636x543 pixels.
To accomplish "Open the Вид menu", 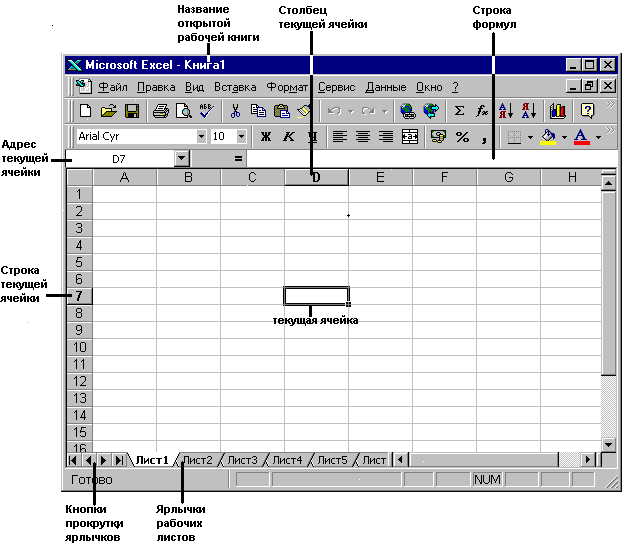I will [194, 87].
